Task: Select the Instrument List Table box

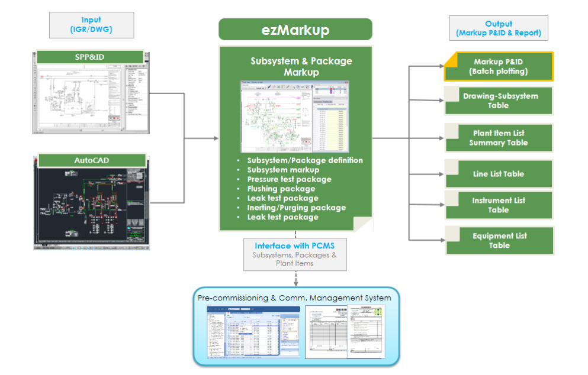Action: [499, 205]
